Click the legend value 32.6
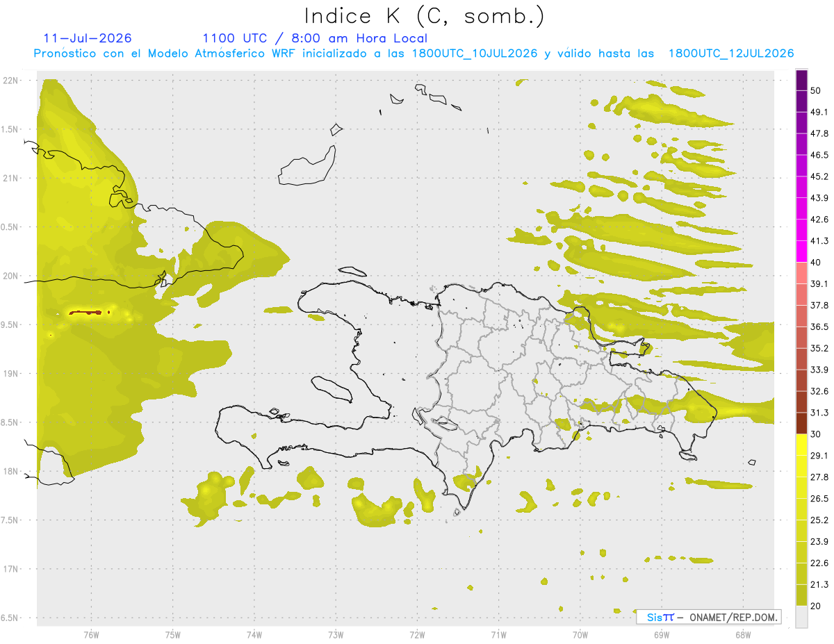Image resolution: width=834 pixels, height=644 pixels. [x=819, y=391]
